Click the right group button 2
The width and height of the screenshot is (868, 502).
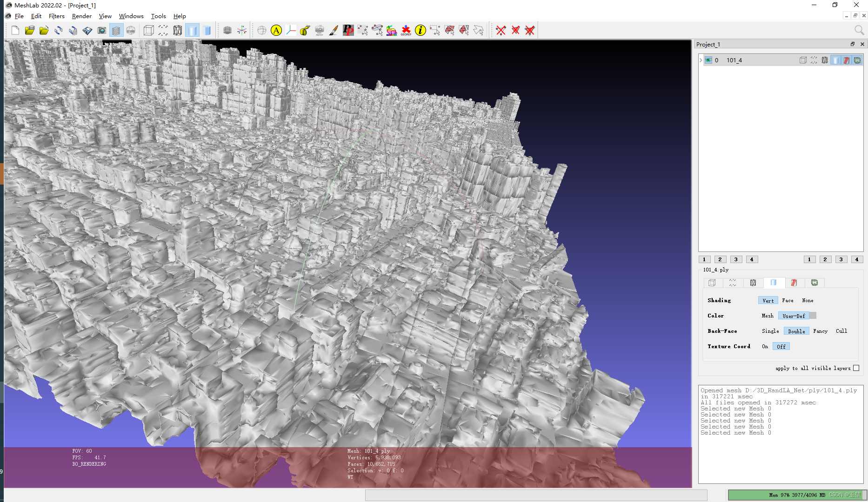[825, 259]
